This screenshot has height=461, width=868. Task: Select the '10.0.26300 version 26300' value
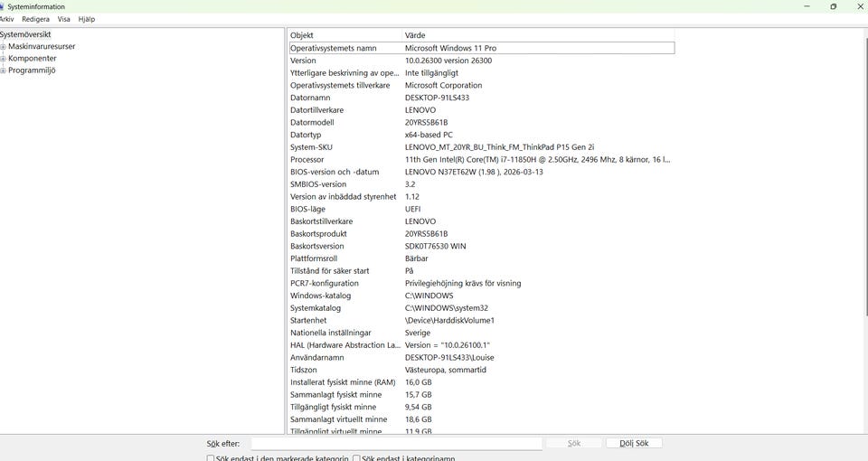(x=448, y=61)
